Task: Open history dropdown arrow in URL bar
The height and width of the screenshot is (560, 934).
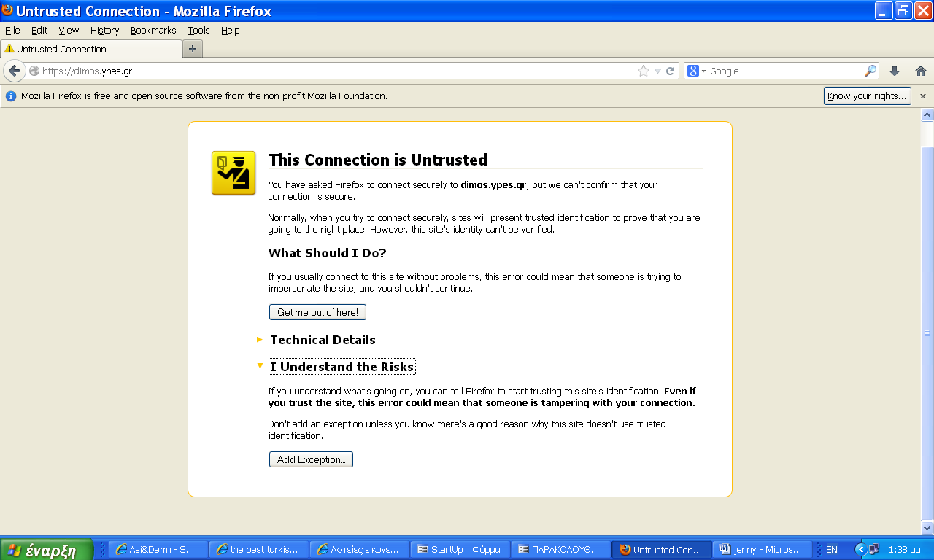Action: [x=657, y=71]
